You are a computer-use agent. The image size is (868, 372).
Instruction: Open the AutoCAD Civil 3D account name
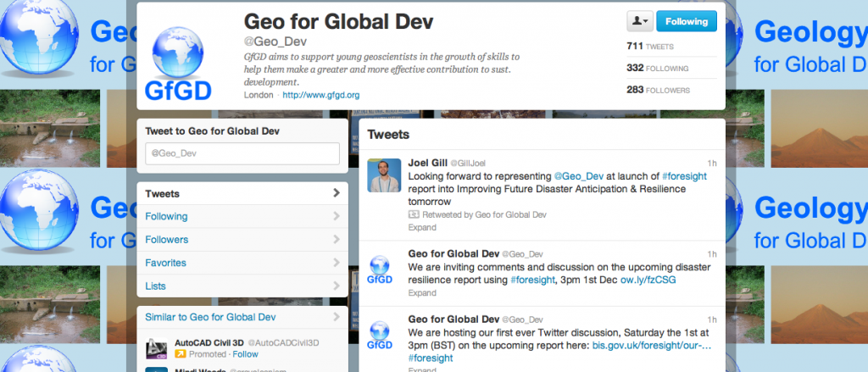(209, 342)
